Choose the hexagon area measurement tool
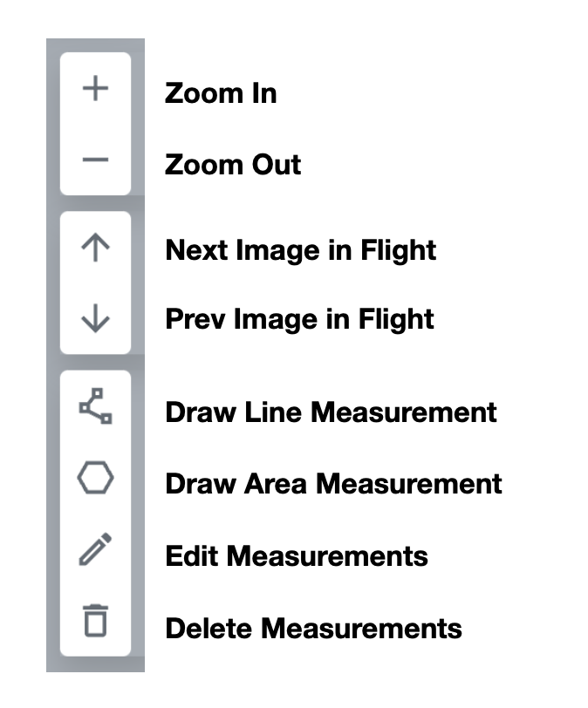 coord(95,480)
